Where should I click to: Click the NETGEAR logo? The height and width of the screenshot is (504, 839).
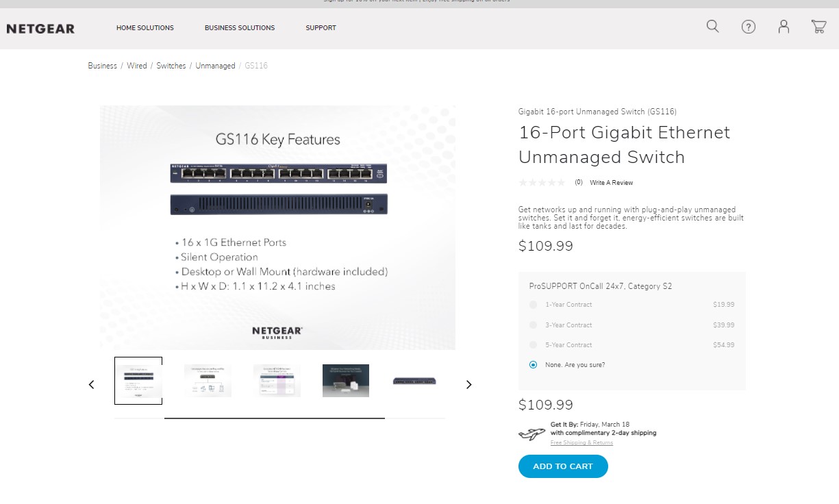tap(40, 29)
